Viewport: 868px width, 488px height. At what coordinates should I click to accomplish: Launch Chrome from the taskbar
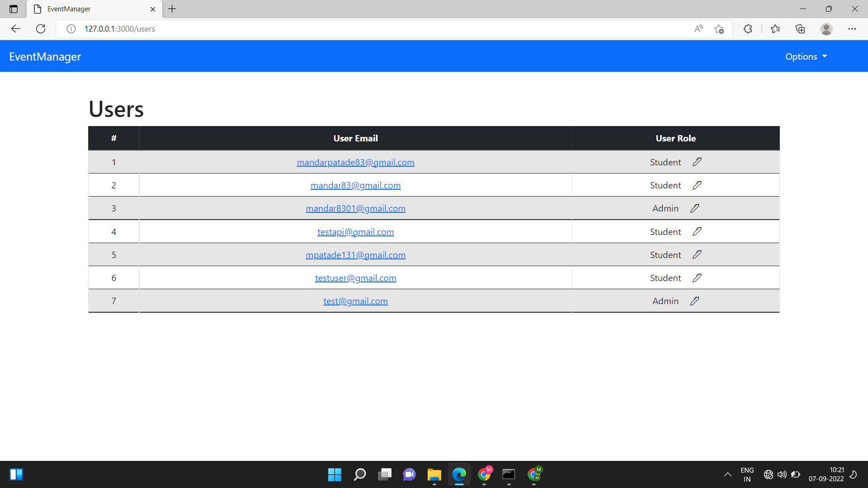pos(485,474)
